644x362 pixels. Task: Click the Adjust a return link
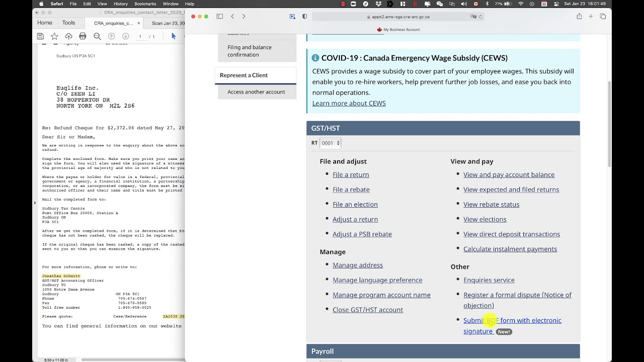click(355, 219)
